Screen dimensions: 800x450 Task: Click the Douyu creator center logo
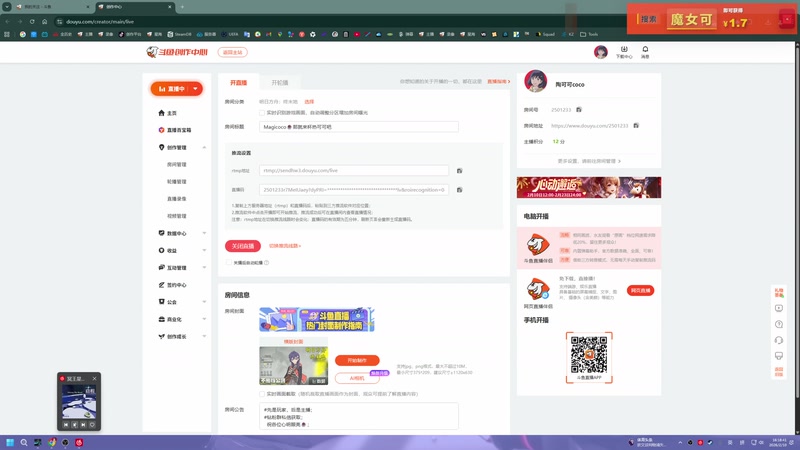[177, 52]
